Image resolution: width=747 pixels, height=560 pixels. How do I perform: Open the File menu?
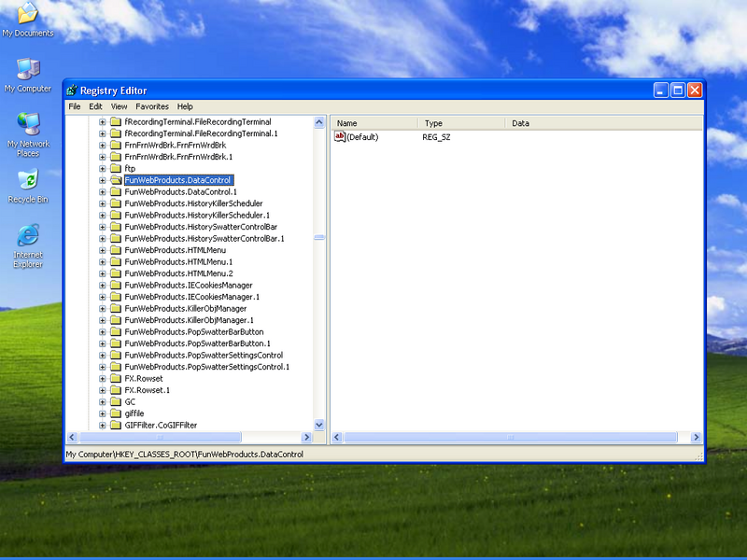[x=75, y=106]
